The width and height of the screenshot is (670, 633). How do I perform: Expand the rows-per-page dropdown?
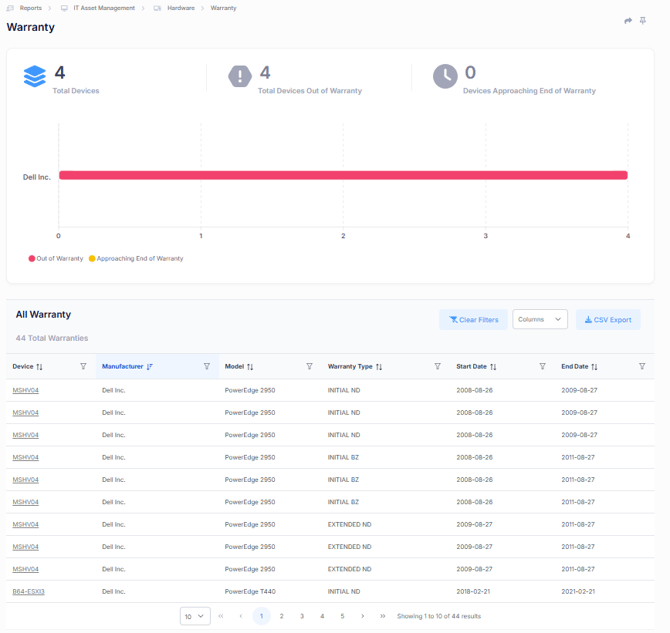pyautogui.click(x=195, y=616)
